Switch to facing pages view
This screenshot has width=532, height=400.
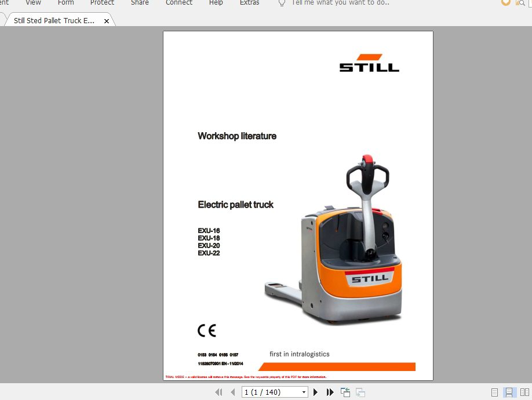(x=524, y=392)
